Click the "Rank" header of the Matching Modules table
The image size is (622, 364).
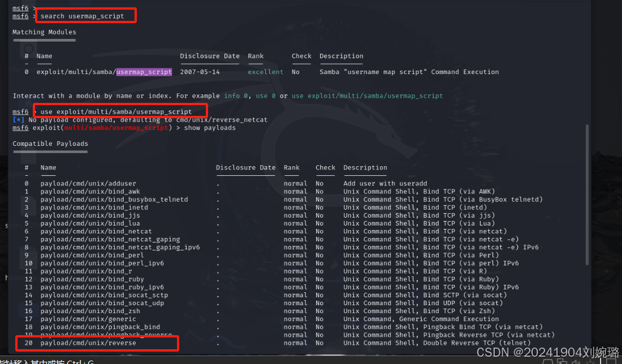tap(256, 56)
